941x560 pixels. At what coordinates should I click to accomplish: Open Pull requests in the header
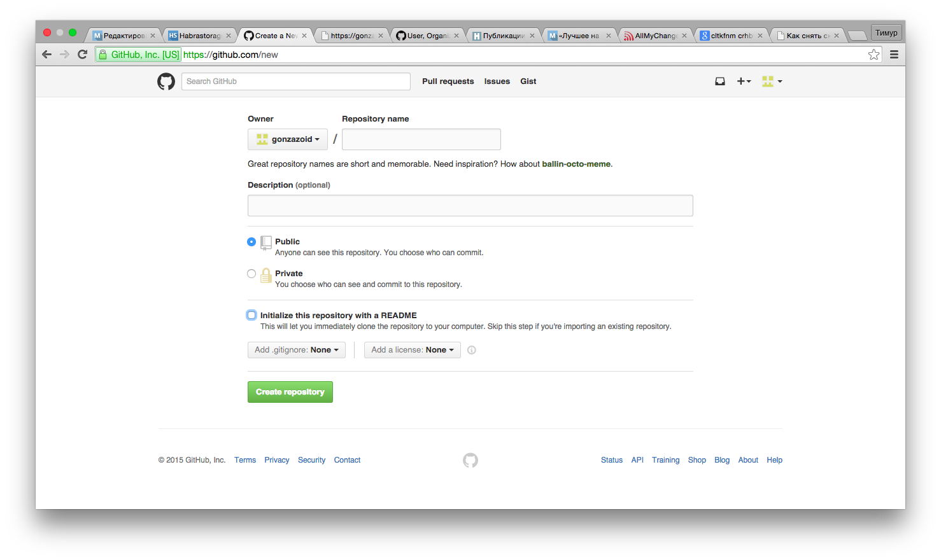(x=448, y=81)
